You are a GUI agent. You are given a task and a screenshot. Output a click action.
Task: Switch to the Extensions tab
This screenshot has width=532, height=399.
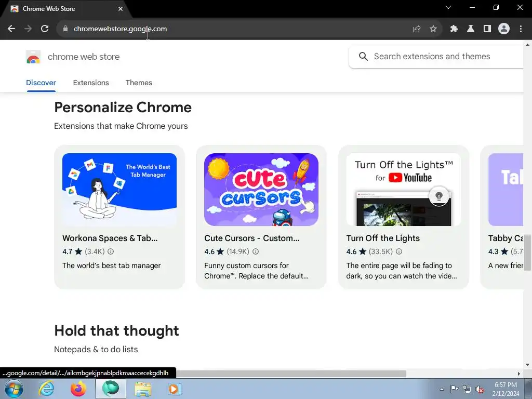(91, 83)
